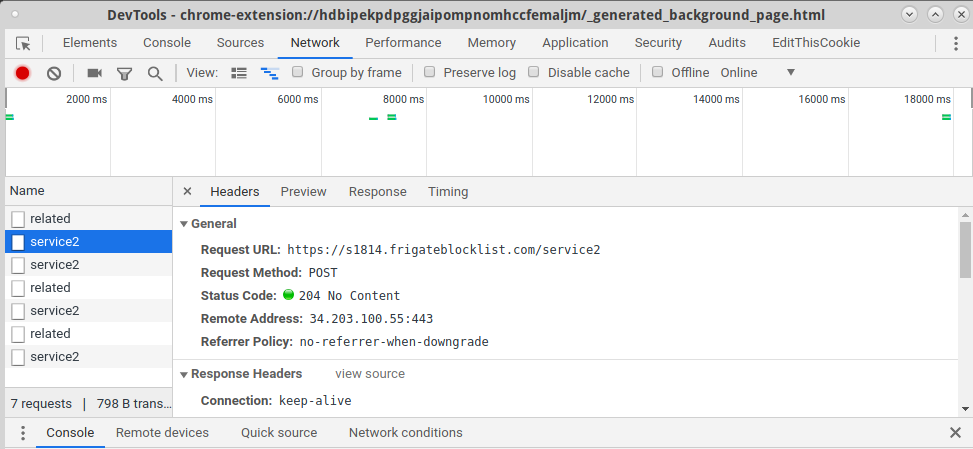Open the Online throttling dropdown

tap(757, 73)
